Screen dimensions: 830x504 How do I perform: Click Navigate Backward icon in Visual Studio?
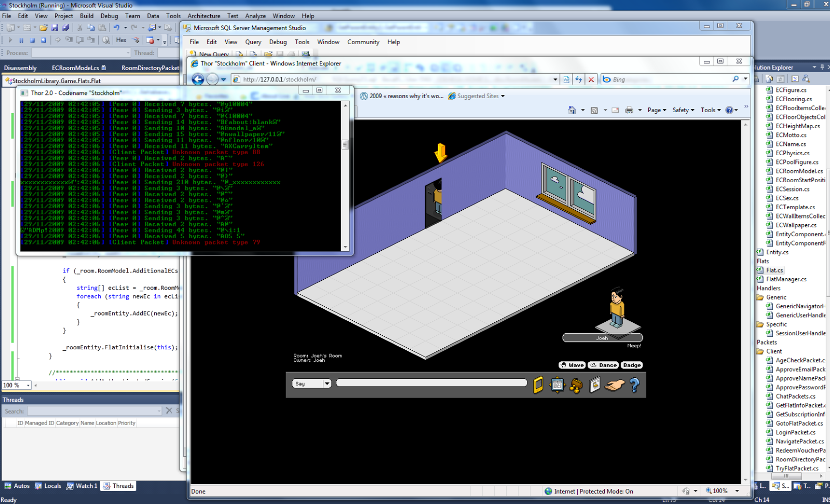click(x=152, y=28)
